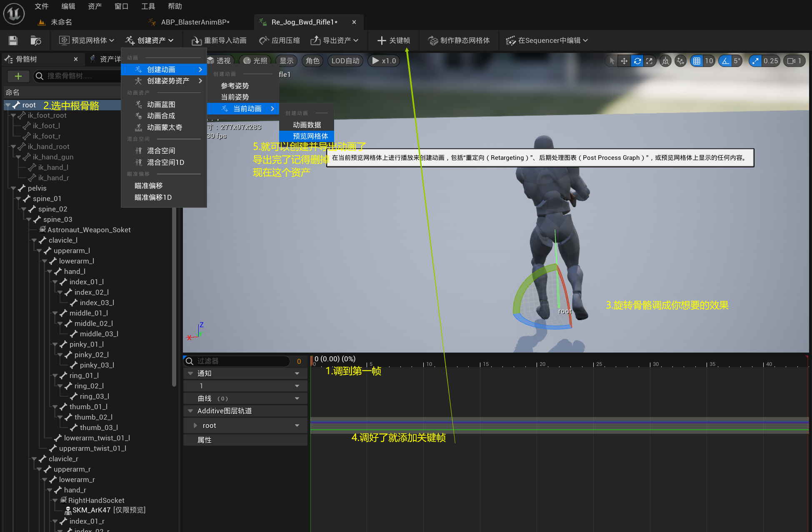The width and height of the screenshot is (812, 532).
Task: Choose Preview Mesh in Current Animation submenu
Action: click(307, 136)
